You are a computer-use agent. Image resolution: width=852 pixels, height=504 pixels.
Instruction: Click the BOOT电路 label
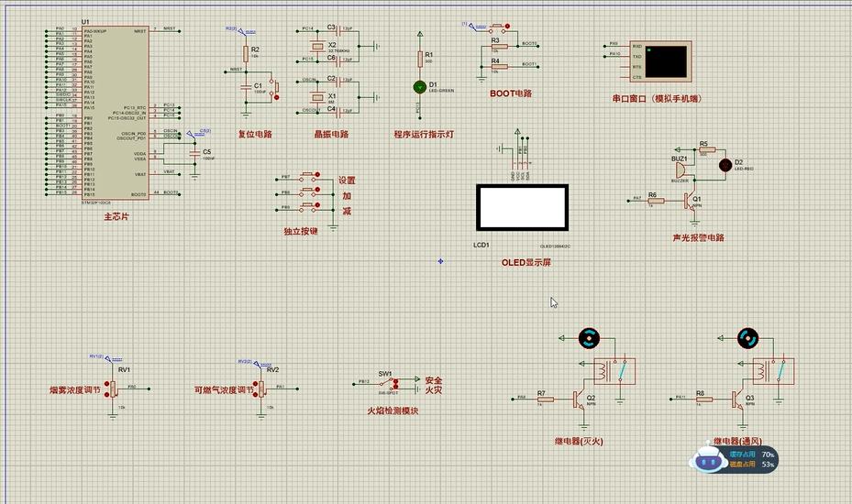click(x=511, y=93)
